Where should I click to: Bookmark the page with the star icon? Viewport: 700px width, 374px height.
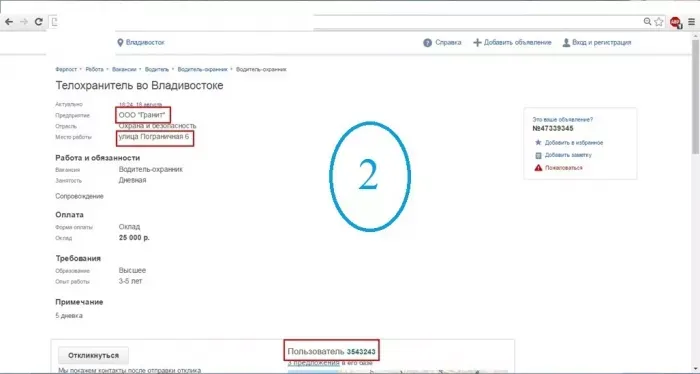pos(659,21)
